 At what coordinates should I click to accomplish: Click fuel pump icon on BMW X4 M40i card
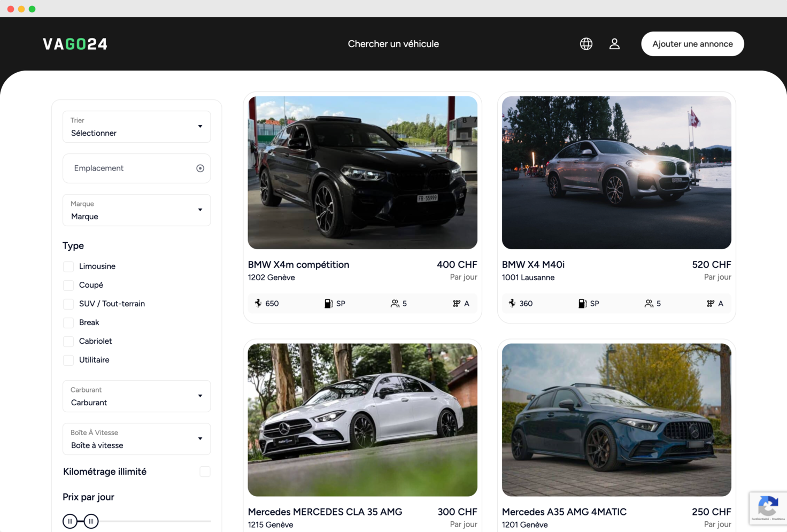[582, 303]
